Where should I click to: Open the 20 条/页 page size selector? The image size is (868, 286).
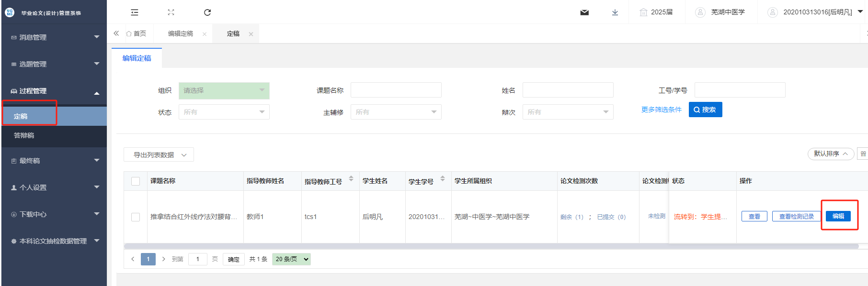tap(292, 259)
